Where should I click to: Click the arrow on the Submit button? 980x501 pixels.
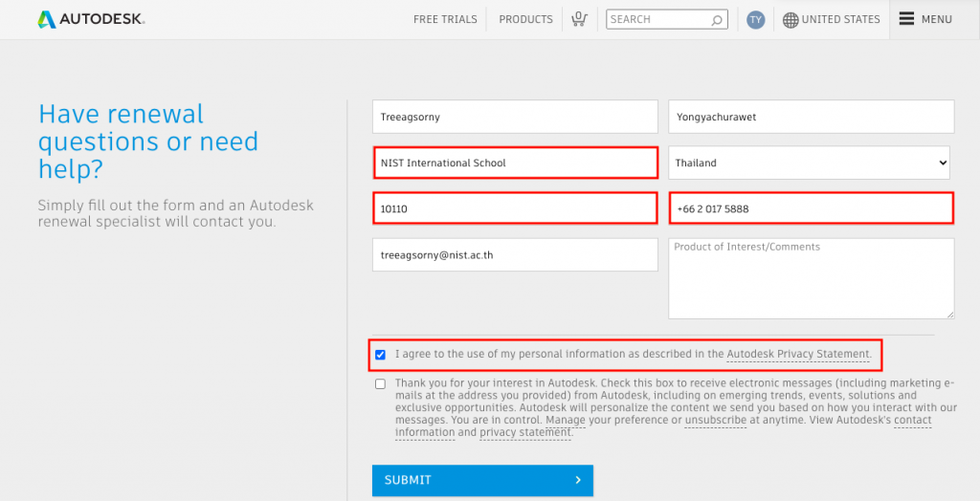point(578,480)
